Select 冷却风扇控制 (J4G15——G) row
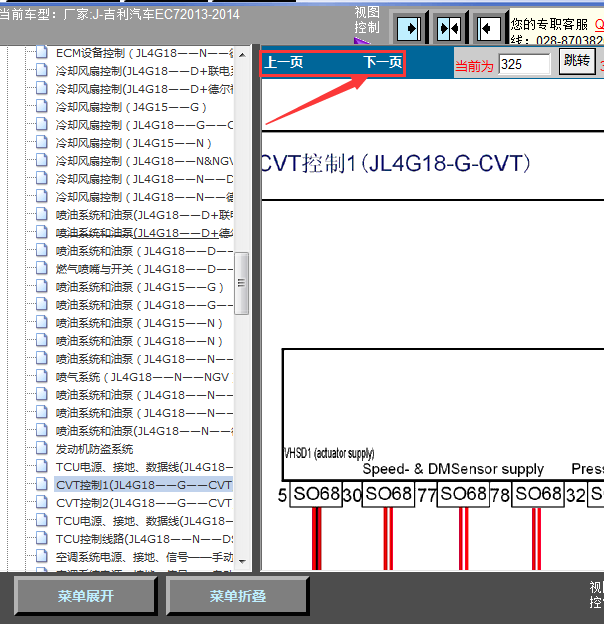This screenshot has height=625, width=604. coord(131,107)
